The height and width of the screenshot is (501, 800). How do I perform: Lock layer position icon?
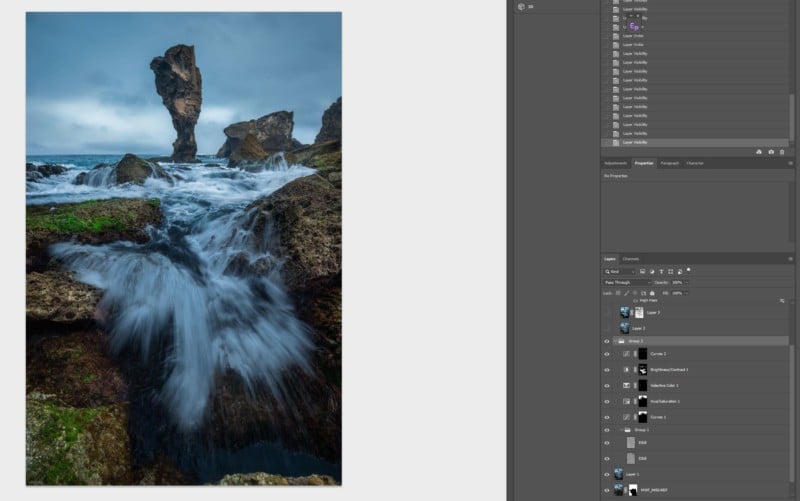(x=635, y=293)
